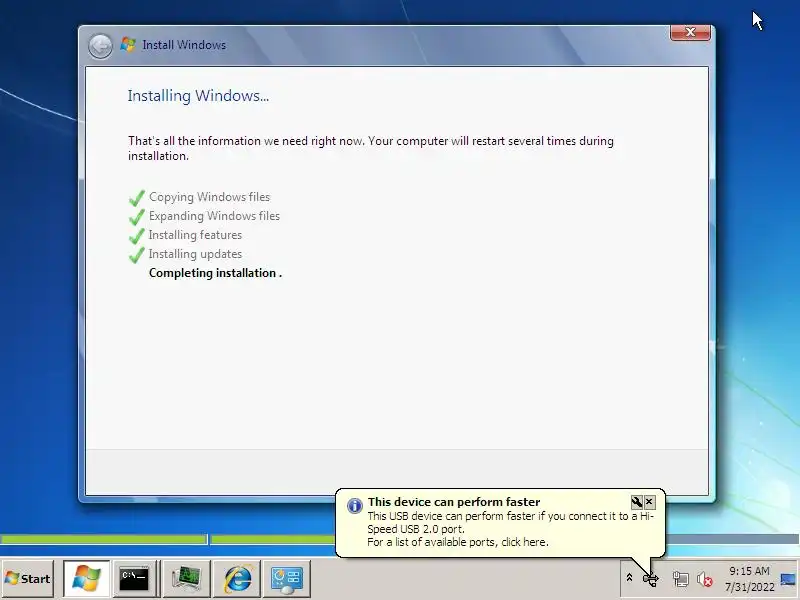The image size is (800, 600).
Task: Select 'Installing updates' step
Action: coord(195,254)
